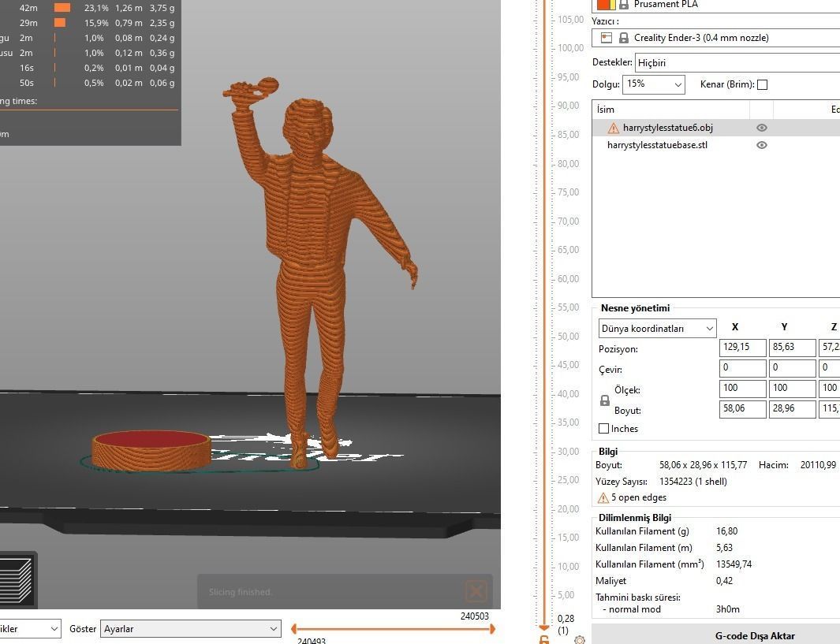Open the Creality Ender-3 printer dropdown
This screenshot has height=644, width=840.
715,38
